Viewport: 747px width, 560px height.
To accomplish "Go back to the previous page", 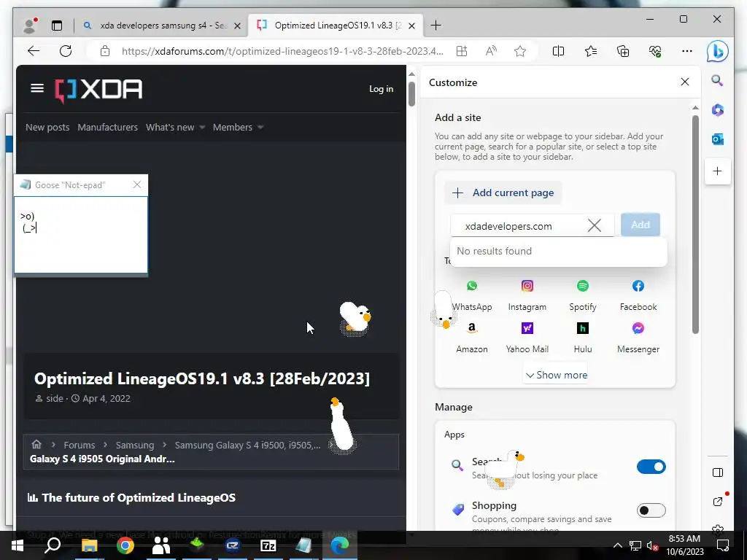I will coord(34,51).
